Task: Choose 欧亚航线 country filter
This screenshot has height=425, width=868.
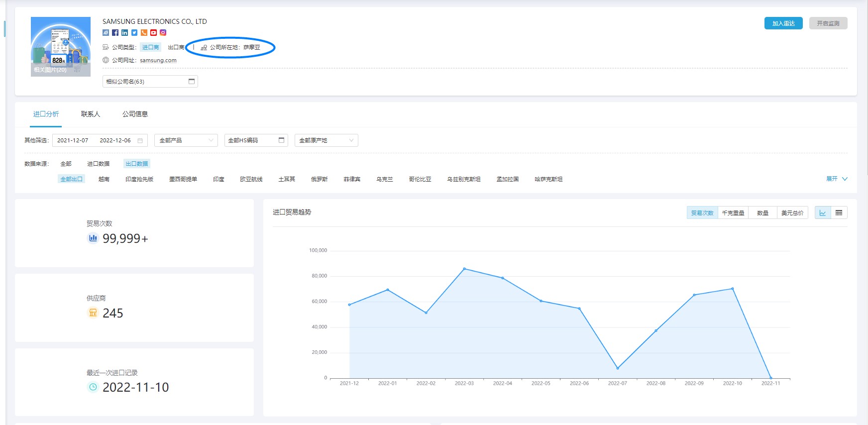Action: (x=251, y=179)
